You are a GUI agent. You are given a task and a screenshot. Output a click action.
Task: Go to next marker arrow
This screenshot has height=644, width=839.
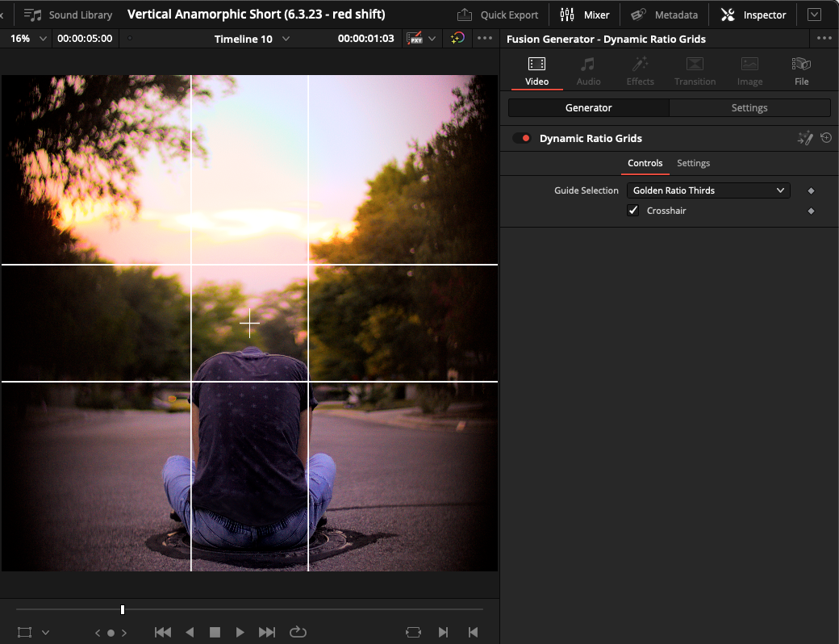[x=124, y=633]
